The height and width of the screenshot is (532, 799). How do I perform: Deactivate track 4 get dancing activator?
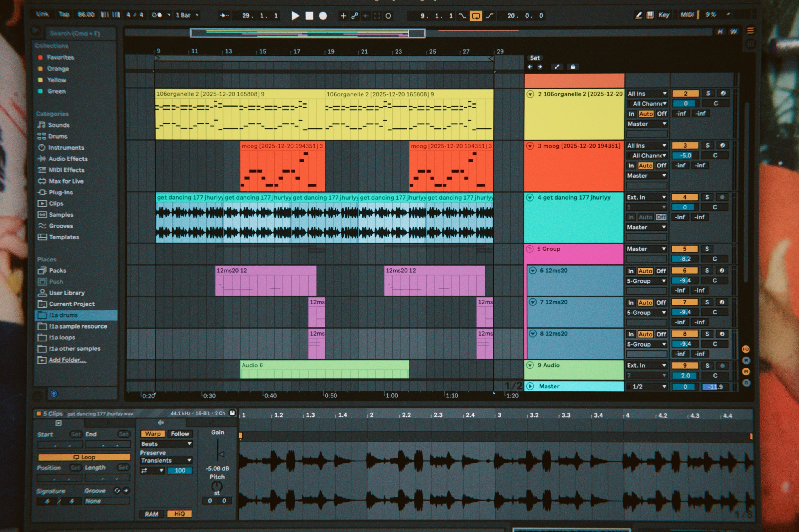pos(684,197)
